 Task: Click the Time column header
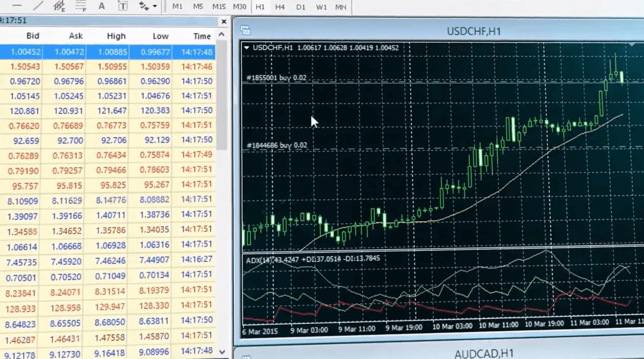click(202, 36)
